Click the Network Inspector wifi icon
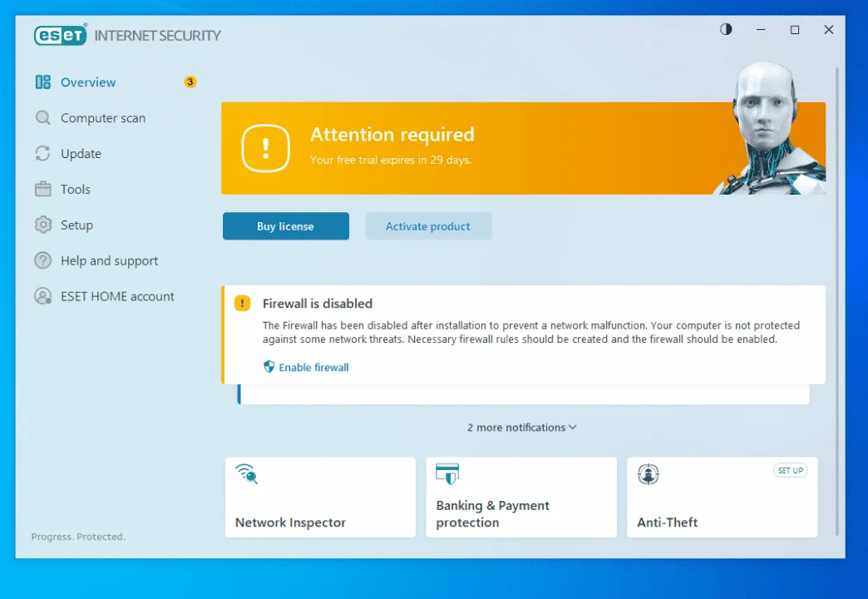Screen dimensions: 868x599 click(x=246, y=473)
